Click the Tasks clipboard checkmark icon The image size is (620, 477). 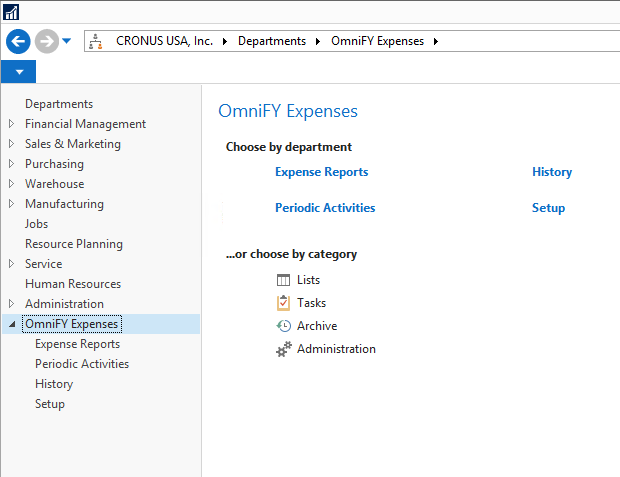click(283, 303)
